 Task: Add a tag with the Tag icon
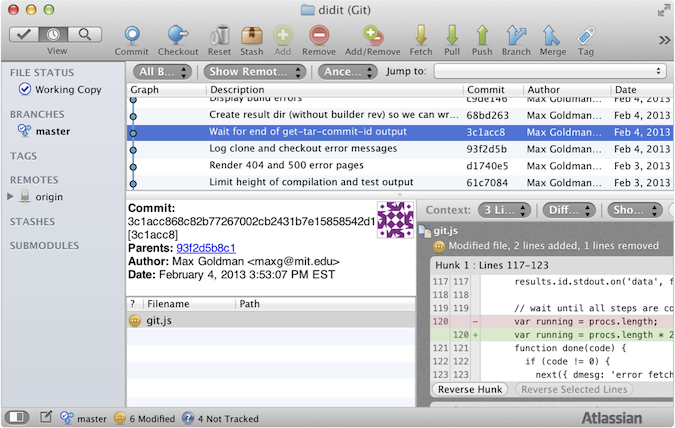586,38
